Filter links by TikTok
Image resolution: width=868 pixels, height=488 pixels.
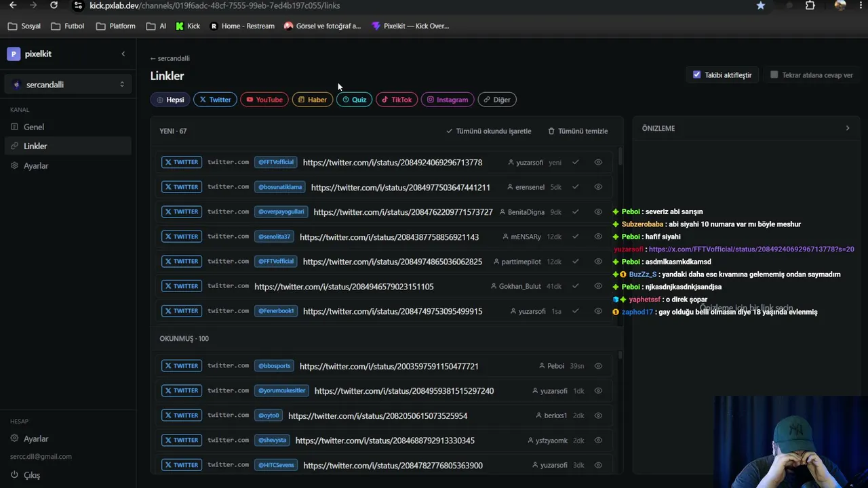pyautogui.click(x=397, y=100)
